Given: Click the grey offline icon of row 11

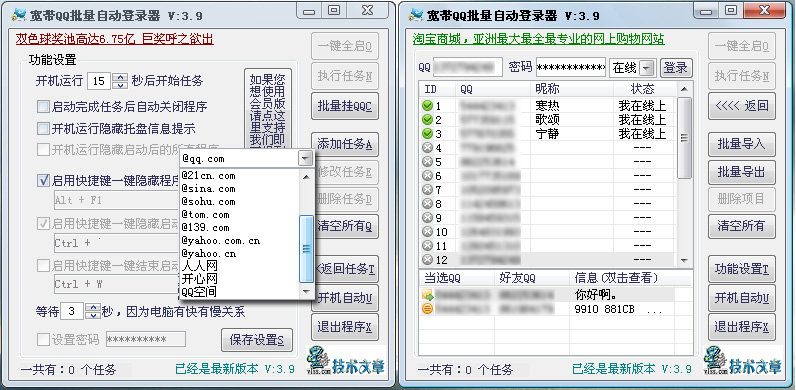Looking at the screenshot, I should (x=427, y=246).
